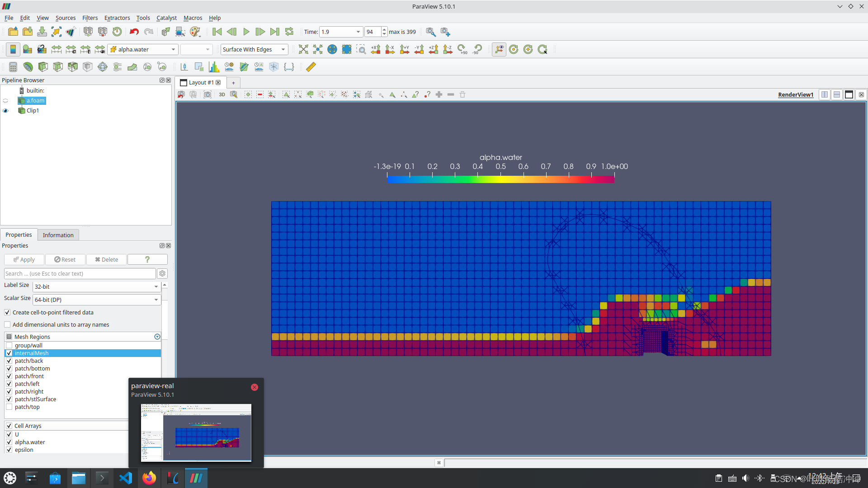Open the alpha.water coloring dropdown
The image size is (868, 488).
143,49
